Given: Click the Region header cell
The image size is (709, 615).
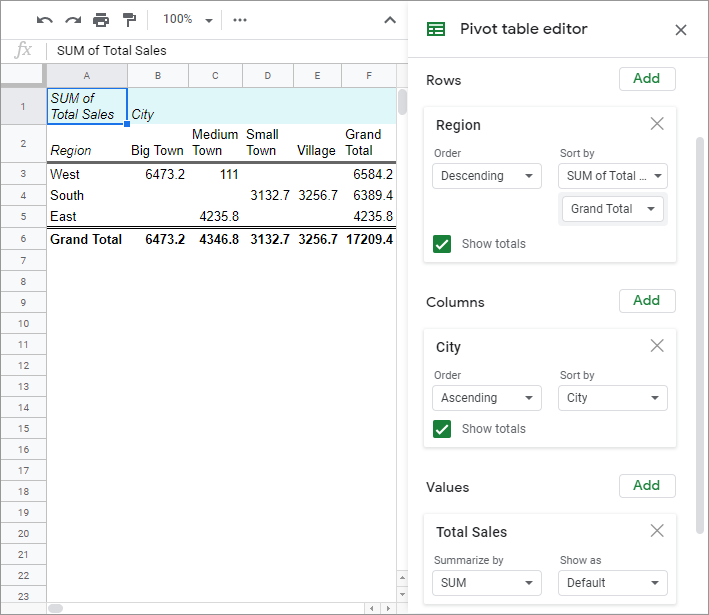Looking at the screenshot, I should coord(87,143).
